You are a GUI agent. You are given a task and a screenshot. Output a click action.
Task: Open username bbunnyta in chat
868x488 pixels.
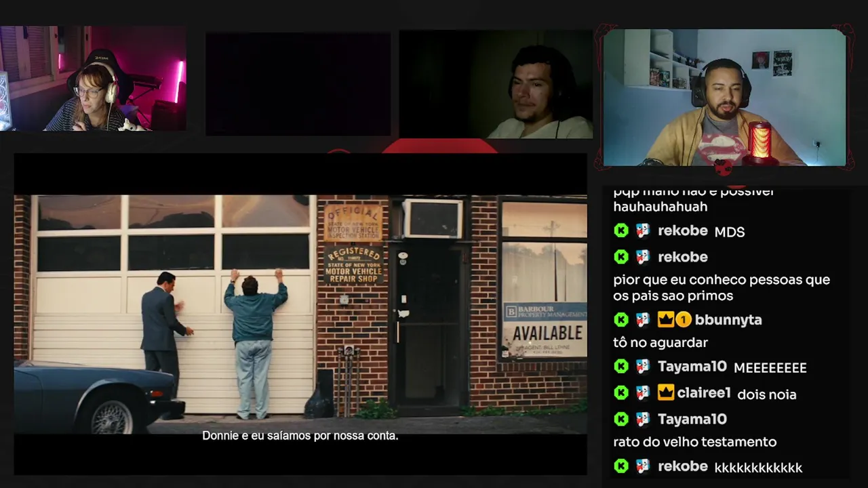728,319
